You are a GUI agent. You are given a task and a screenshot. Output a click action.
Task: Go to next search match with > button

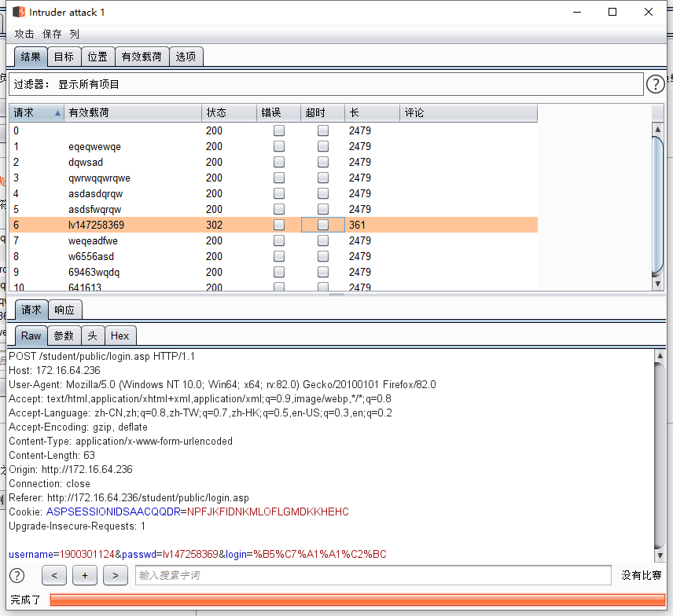point(116,575)
